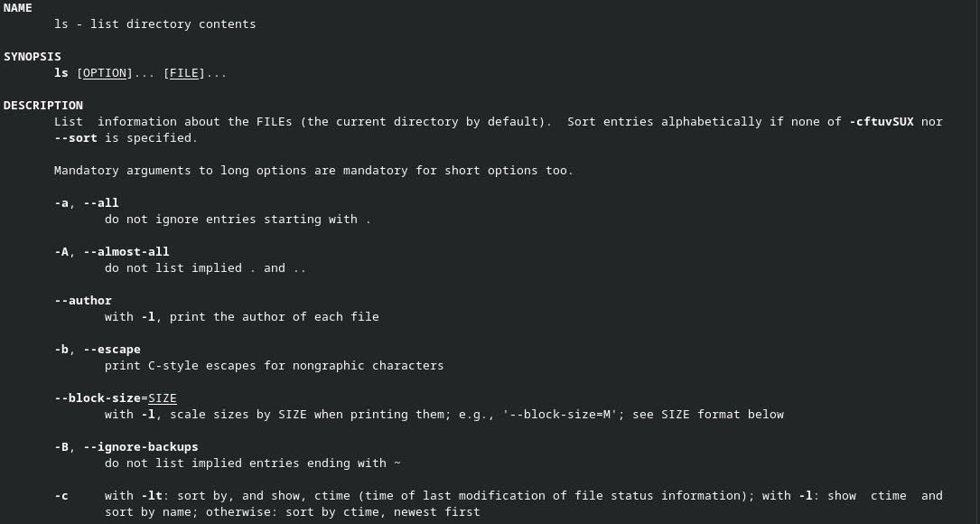The height and width of the screenshot is (524, 980).
Task: Click the NAME section heading
Action: pyautogui.click(x=18, y=8)
